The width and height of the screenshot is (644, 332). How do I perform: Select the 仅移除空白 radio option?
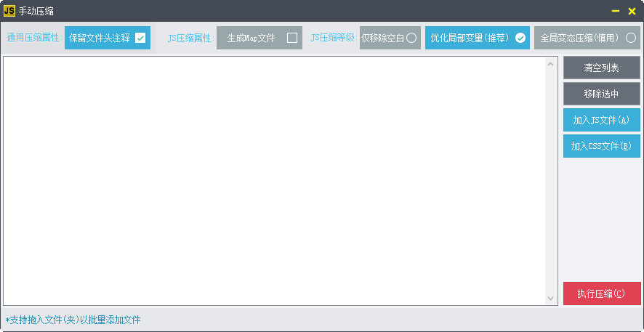390,38
